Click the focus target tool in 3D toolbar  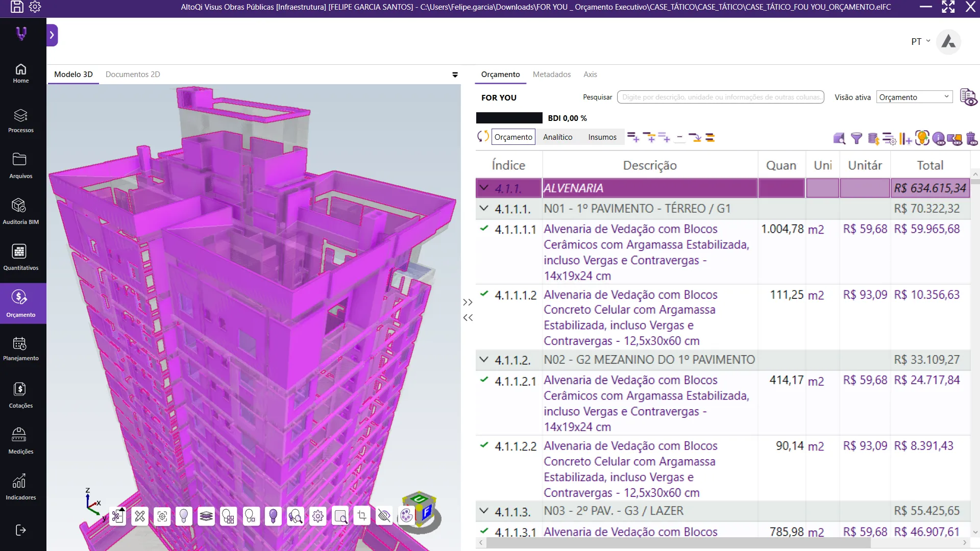tap(162, 517)
